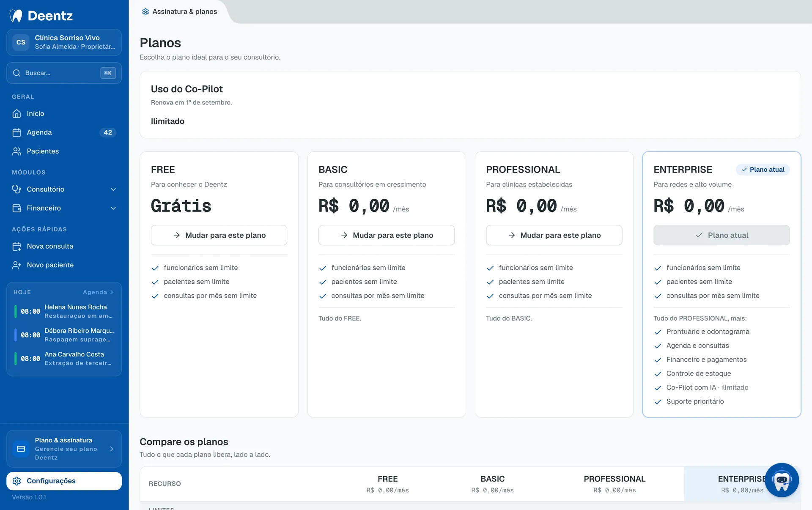Open the Co-Pilot robot chat bubble
The image size is (812, 510).
click(x=782, y=480)
